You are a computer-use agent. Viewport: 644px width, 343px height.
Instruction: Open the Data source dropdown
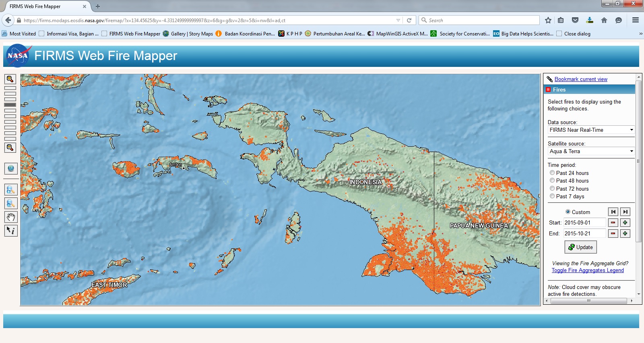(591, 130)
